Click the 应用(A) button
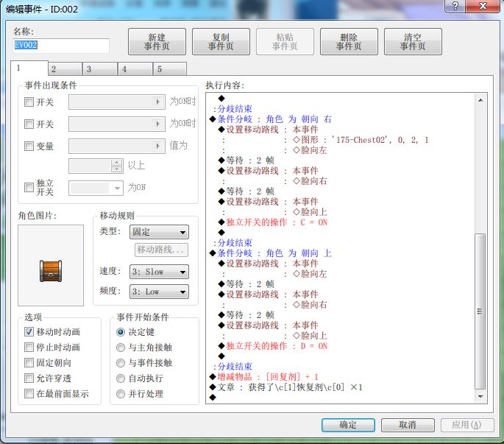Image resolution: width=504 pixels, height=444 pixels. pyautogui.click(x=467, y=425)
